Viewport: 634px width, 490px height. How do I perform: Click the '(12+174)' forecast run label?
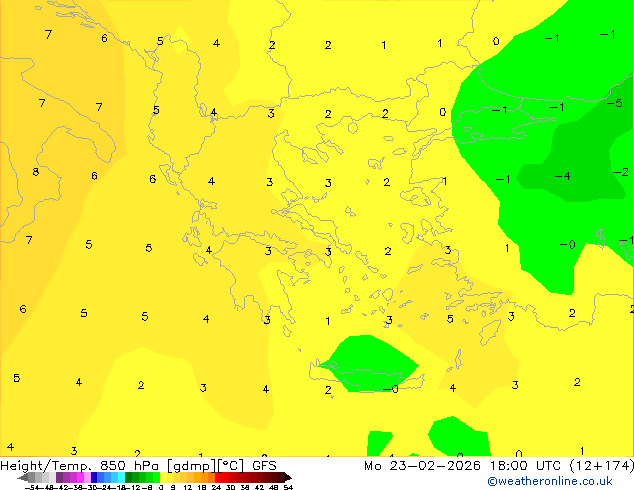(x=602, y=466)
